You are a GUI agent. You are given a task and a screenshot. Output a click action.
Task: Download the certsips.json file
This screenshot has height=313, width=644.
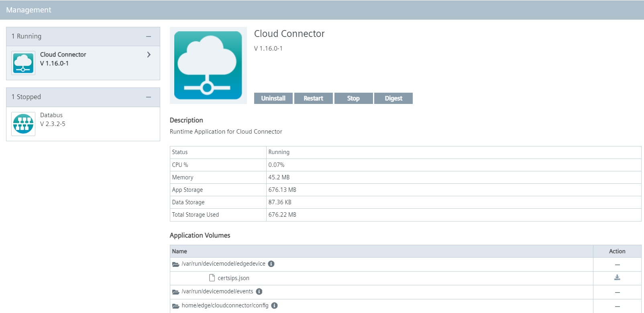click(x=618, y=278)
